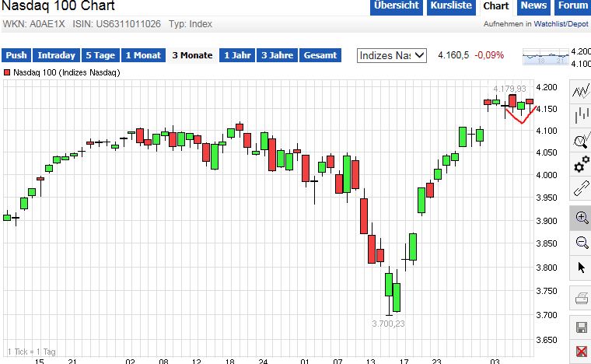Viewport: 591px width, 364px height.
Task: Select the bar chart type icon
Action: pos(580,114)
